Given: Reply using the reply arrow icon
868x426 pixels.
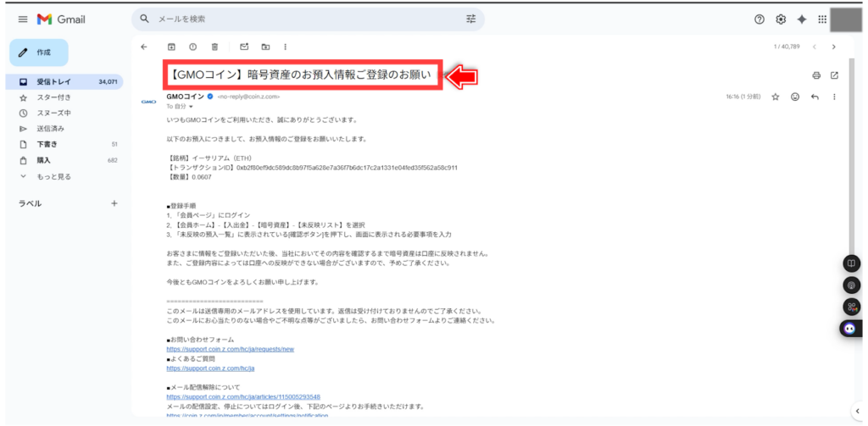Looking at the screenshot, I should (815, 97).
